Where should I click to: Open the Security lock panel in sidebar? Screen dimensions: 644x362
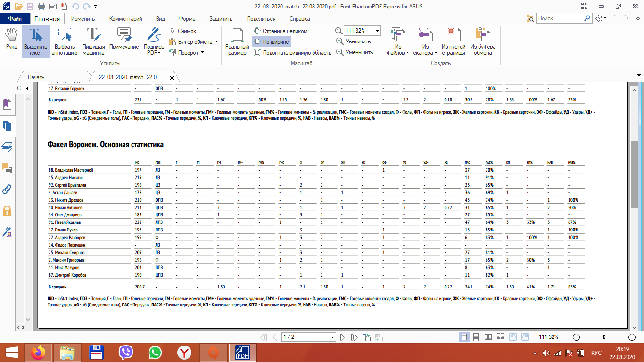click(x=7, y=211)
